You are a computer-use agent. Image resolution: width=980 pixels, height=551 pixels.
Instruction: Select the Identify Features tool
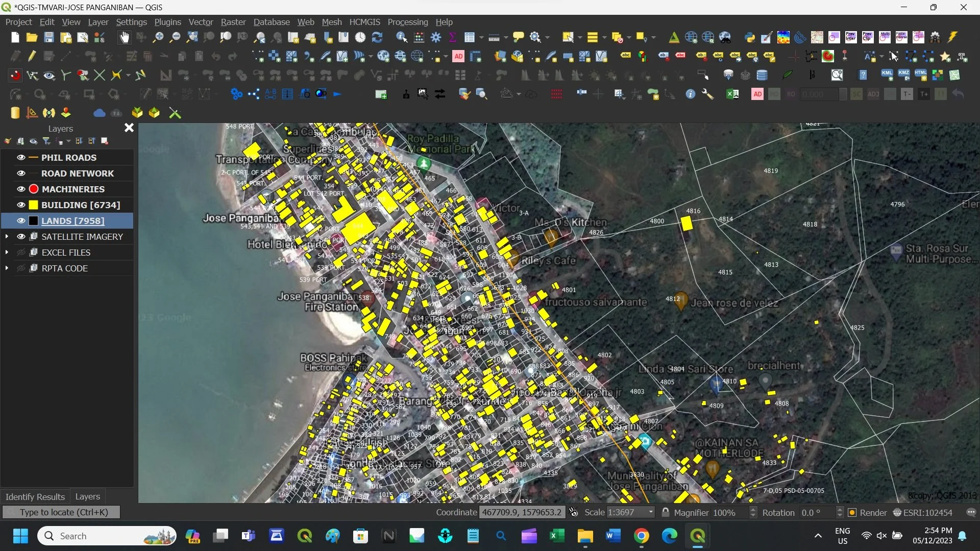tap(402, 37)
